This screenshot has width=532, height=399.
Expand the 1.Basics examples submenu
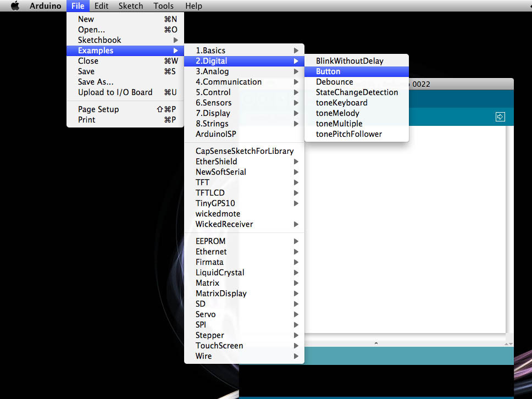pyautogui.click(x=244, y=51)
